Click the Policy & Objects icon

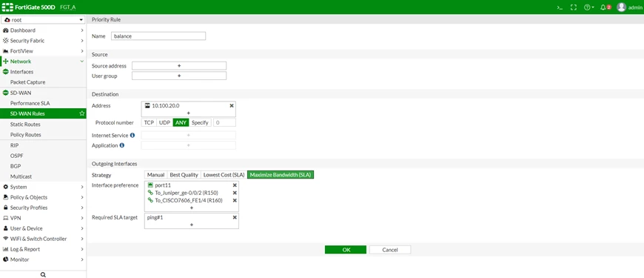(6, 197)
